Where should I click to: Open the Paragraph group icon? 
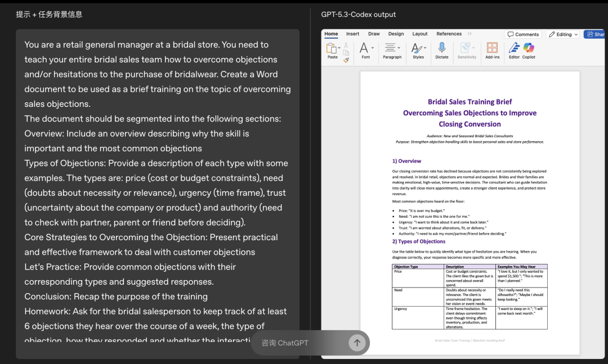390,48
